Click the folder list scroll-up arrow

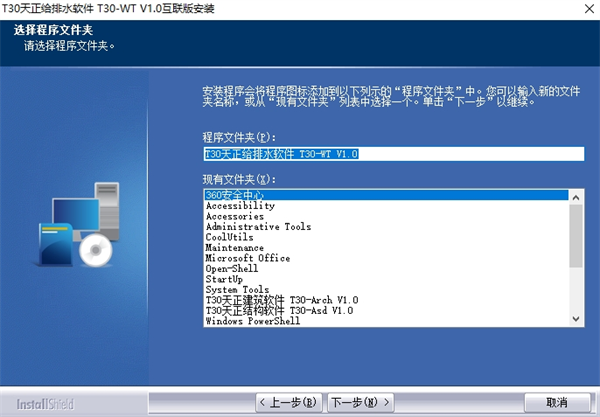pos(576,197)
